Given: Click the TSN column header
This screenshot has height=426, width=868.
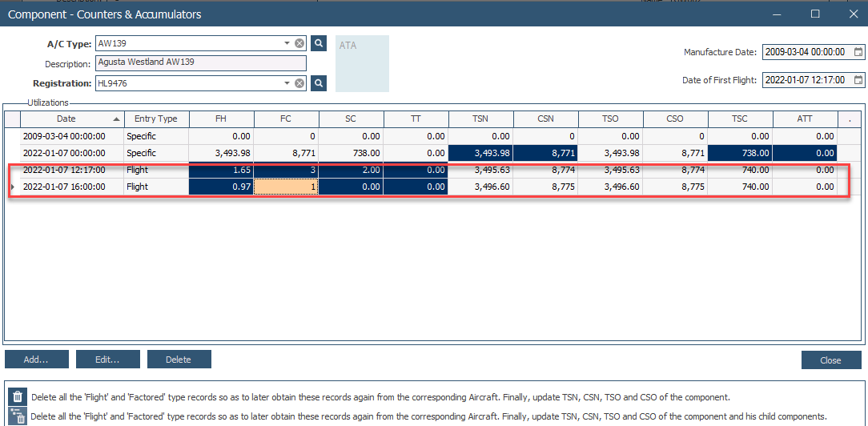Looking at the screenshot, I should coord(480,119).
